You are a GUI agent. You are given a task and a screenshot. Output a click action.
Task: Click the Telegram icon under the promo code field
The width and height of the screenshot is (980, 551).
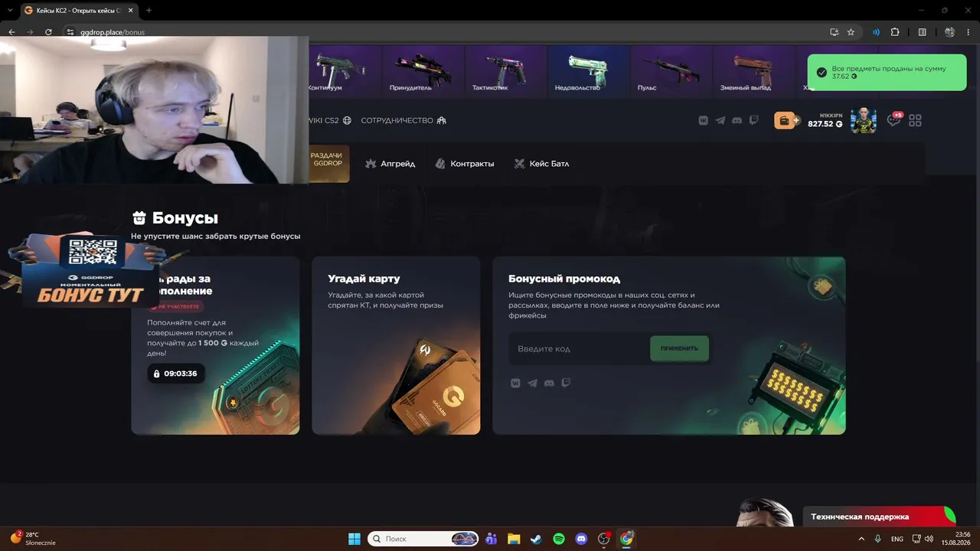[x=532, y=383]
